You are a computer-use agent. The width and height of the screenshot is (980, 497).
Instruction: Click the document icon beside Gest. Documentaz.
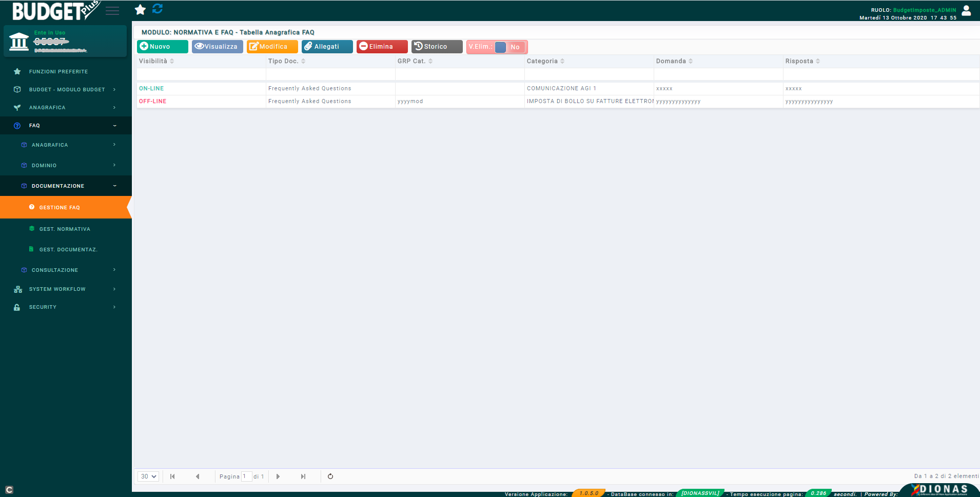[x=31, y=249]
